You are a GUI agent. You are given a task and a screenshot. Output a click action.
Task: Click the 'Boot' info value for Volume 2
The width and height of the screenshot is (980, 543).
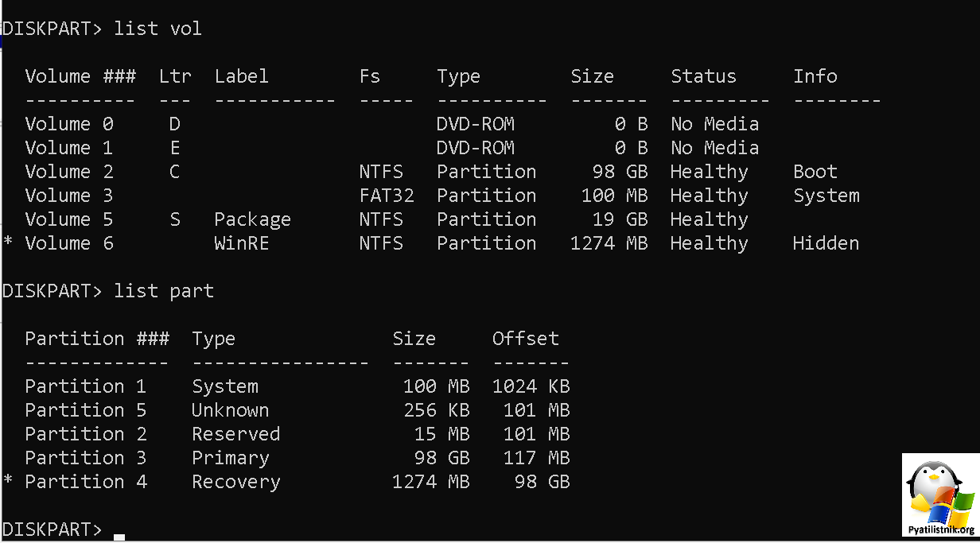click(x=815, y=172)
